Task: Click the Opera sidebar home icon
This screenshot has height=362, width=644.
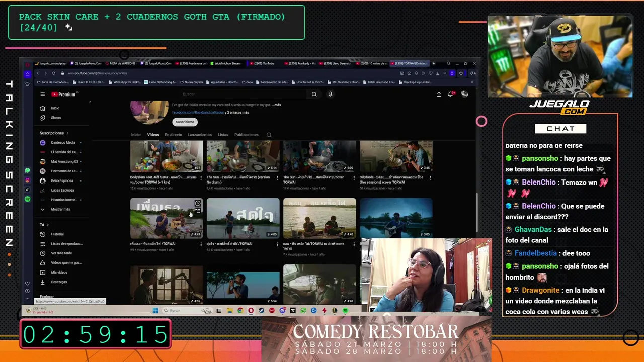Action: pos(27,74)
